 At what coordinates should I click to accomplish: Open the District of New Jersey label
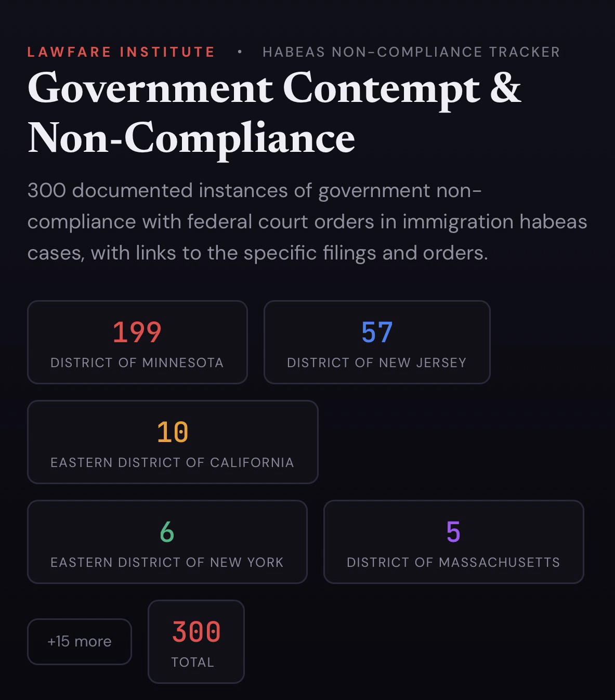pyautogui.click(x=377, y=362)
